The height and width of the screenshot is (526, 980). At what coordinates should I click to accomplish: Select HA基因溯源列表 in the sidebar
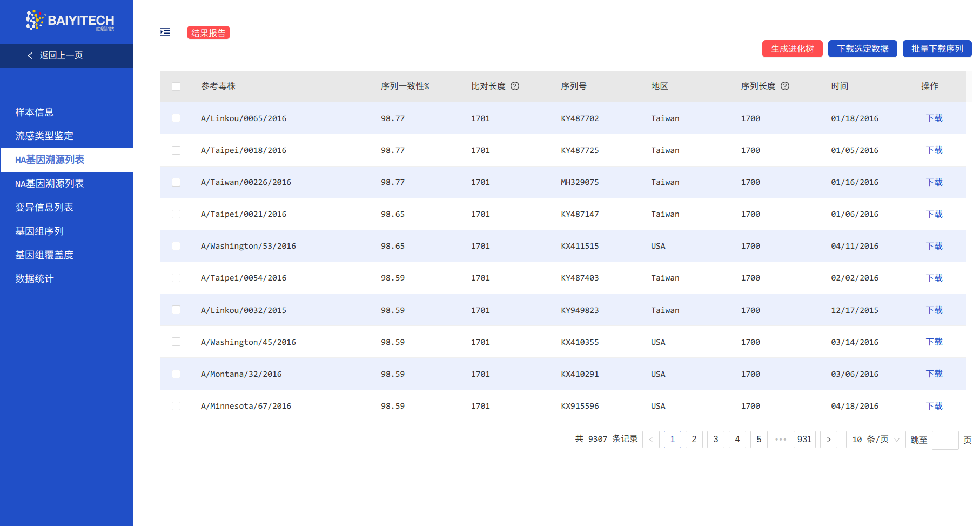click(66, 159)
